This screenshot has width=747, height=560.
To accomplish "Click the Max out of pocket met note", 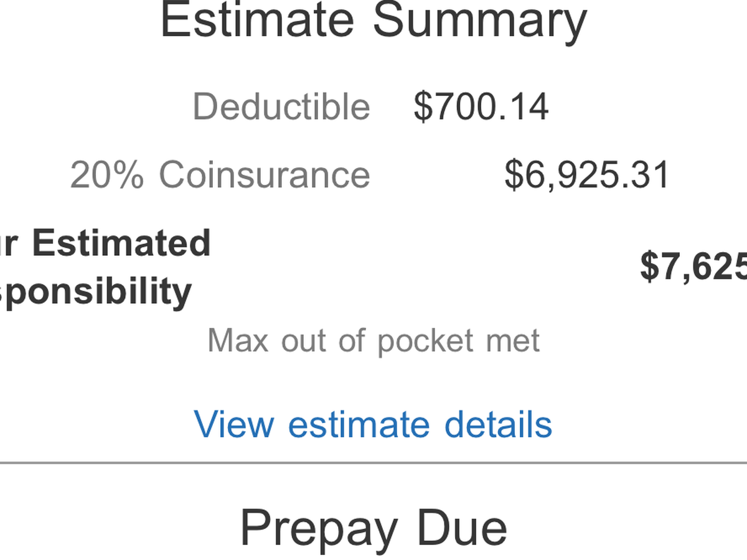I will click(374, 341).
